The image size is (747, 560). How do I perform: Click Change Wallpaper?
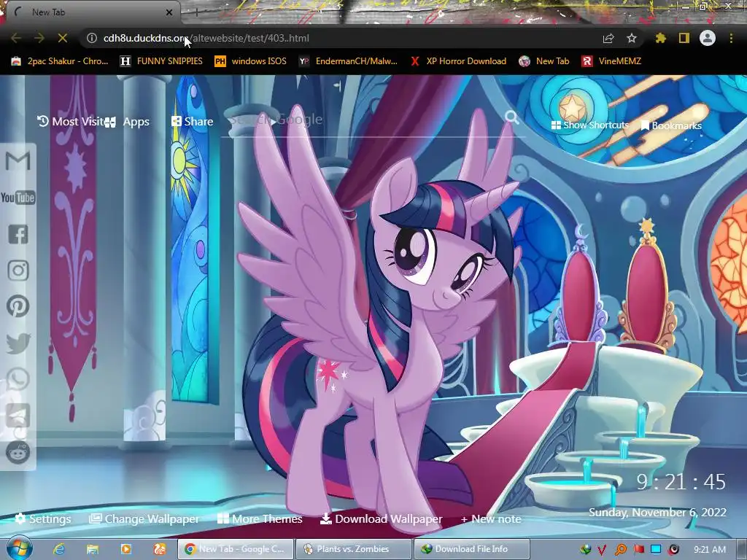[144, 518]
